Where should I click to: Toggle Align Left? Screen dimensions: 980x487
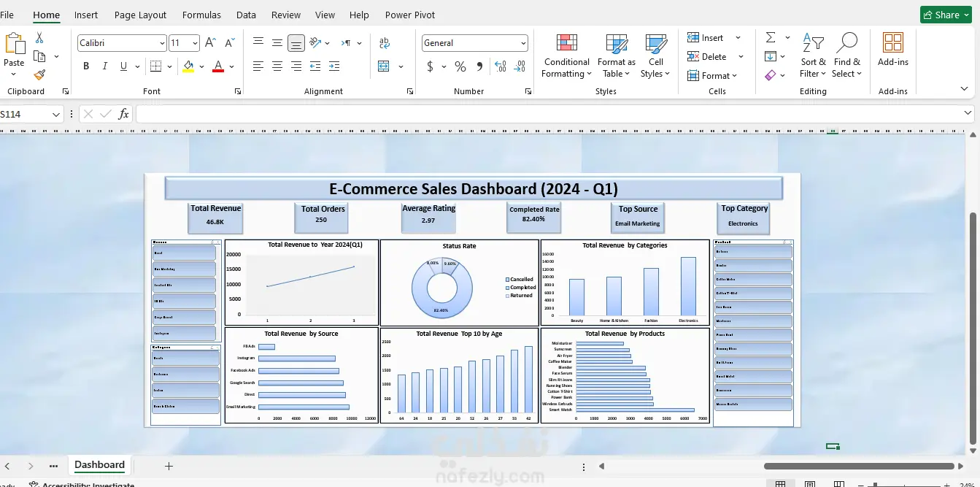click(x=258, y=66)
